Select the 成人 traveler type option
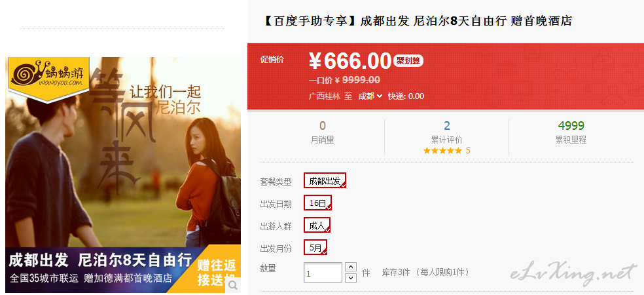This screenshot has width=644, height=295. tap(317, 225)
